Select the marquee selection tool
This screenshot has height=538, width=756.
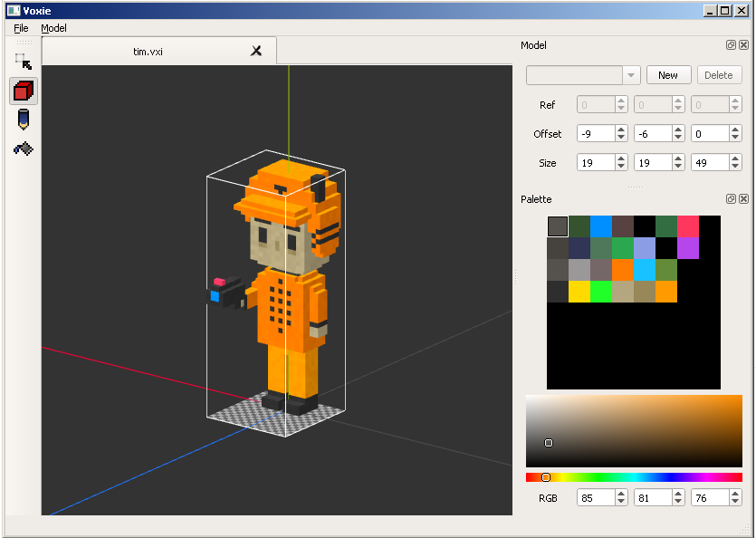pyautogui.click(x=24, y=62)
